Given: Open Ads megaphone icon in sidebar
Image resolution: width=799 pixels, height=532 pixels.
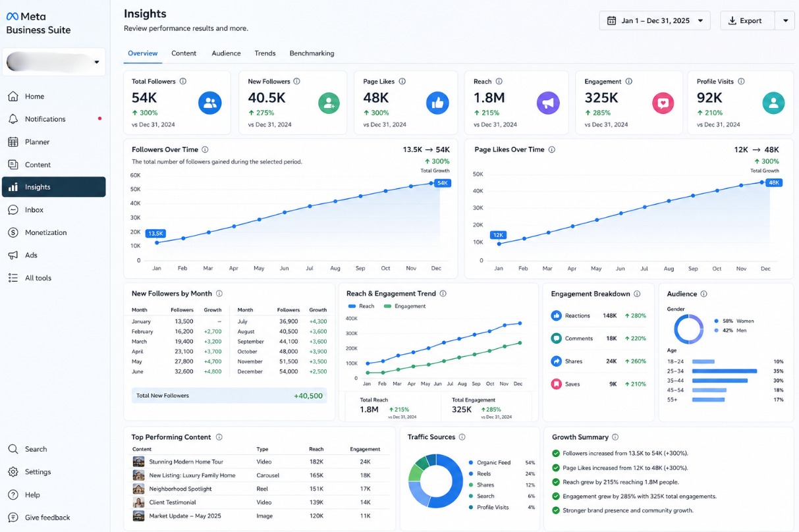Looking at the screenshot, I should tap(13, 255).
